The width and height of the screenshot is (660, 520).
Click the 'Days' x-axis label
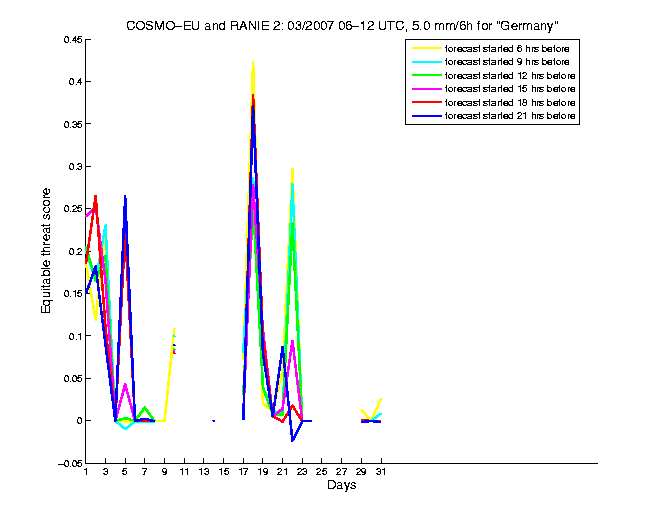pos(341,485)
